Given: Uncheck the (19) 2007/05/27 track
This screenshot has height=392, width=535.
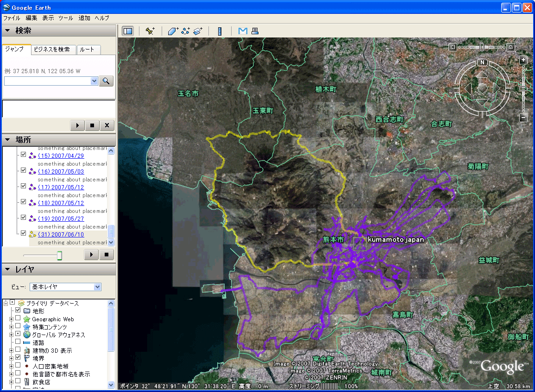Looking at the screenshot, I should (23, 217).
